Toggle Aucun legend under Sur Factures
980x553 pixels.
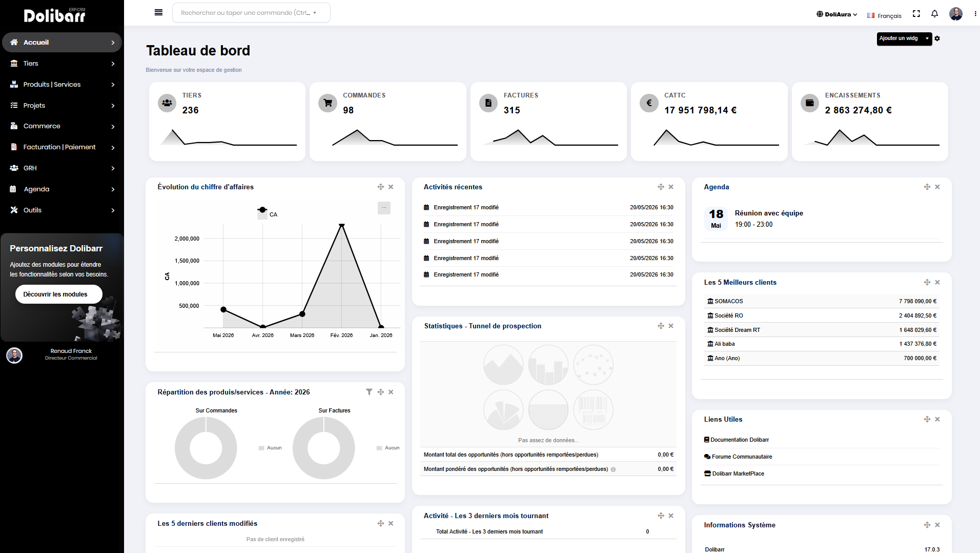[388, 448]
